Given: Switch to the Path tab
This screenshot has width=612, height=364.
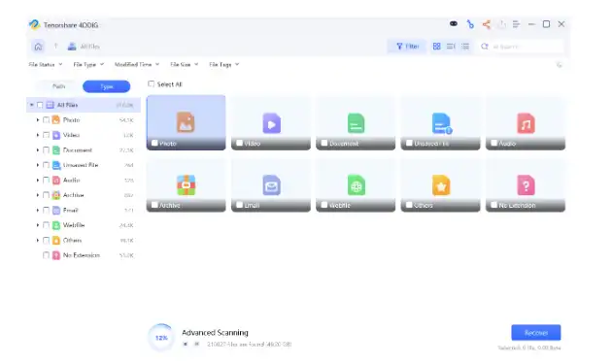Looking at the screenshot, I should [x=59, y=86].
